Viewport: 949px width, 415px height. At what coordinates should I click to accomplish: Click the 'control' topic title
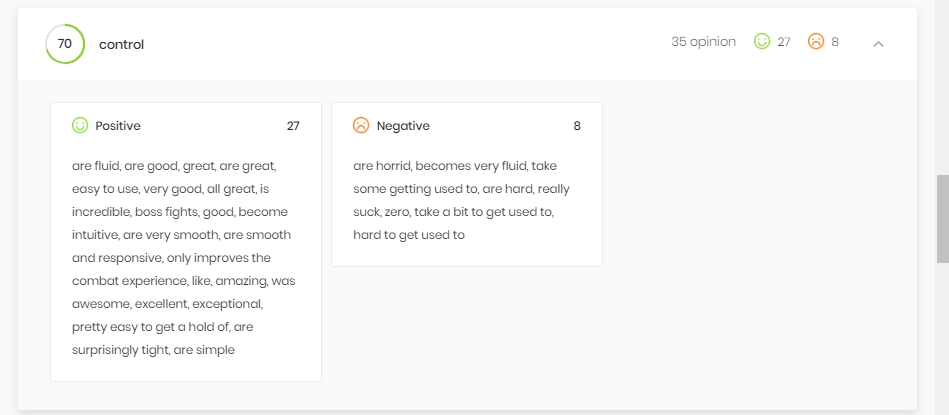pos(121,44)
